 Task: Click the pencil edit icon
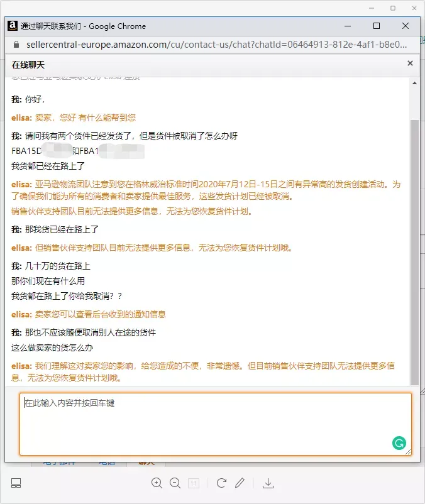(240, 483)
